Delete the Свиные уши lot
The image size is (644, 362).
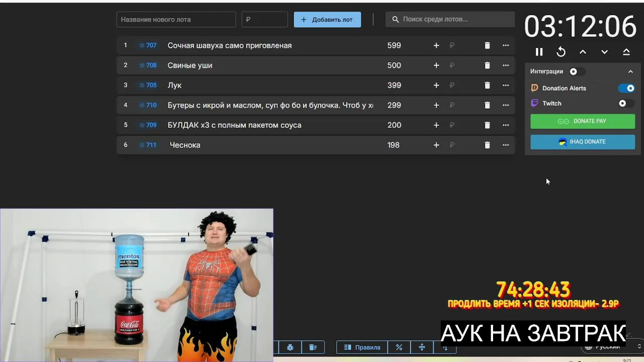[x=487, y=65]
